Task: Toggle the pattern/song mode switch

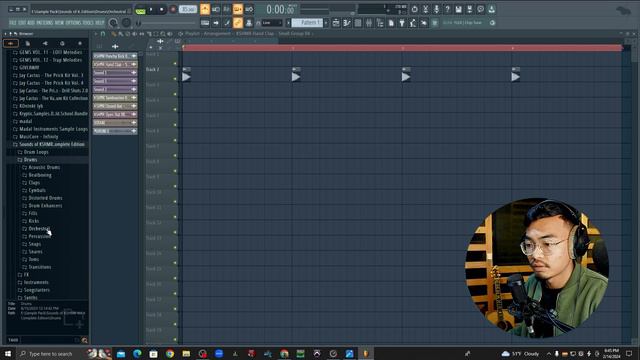Action: (140, 10)
